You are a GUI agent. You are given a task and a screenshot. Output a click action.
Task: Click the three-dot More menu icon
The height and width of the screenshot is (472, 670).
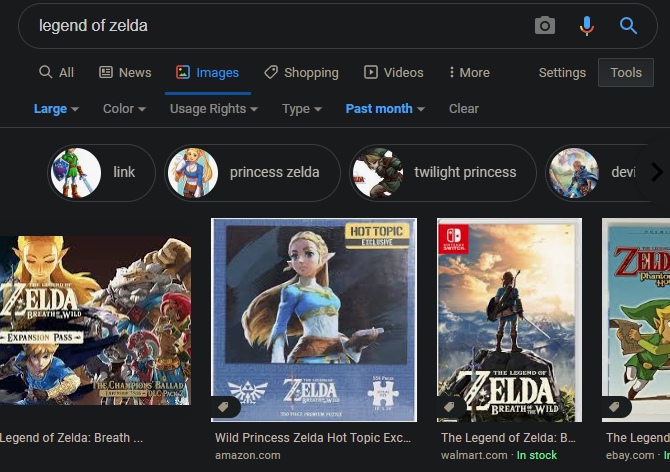tap(452, 72)
